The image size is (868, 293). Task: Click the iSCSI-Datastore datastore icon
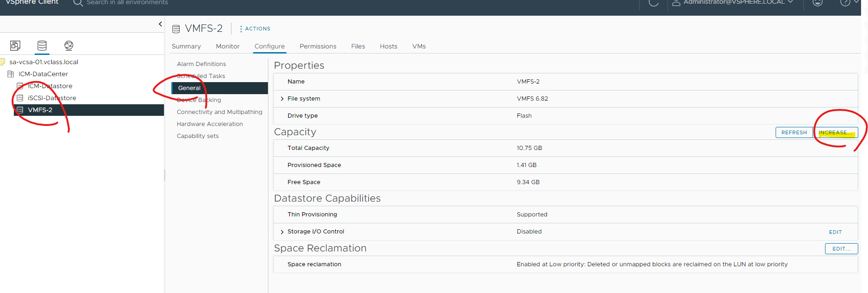20,98
